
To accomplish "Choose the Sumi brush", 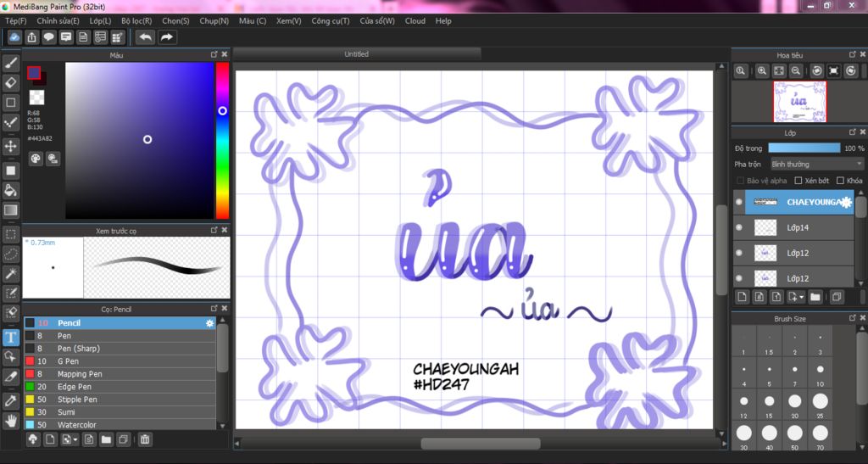I will pos(120,412).
